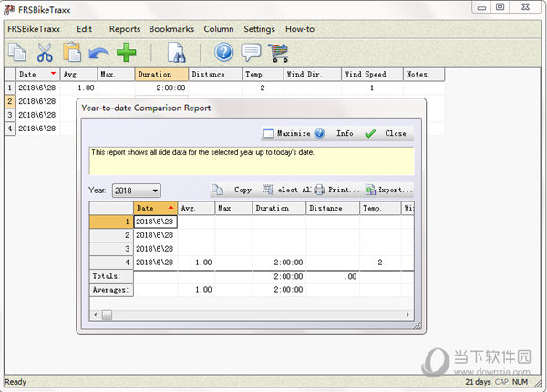Open Find with the binoculars icon
Viewport: 547px width, 392px height.
pyautogui.click(x=177, y=53)
